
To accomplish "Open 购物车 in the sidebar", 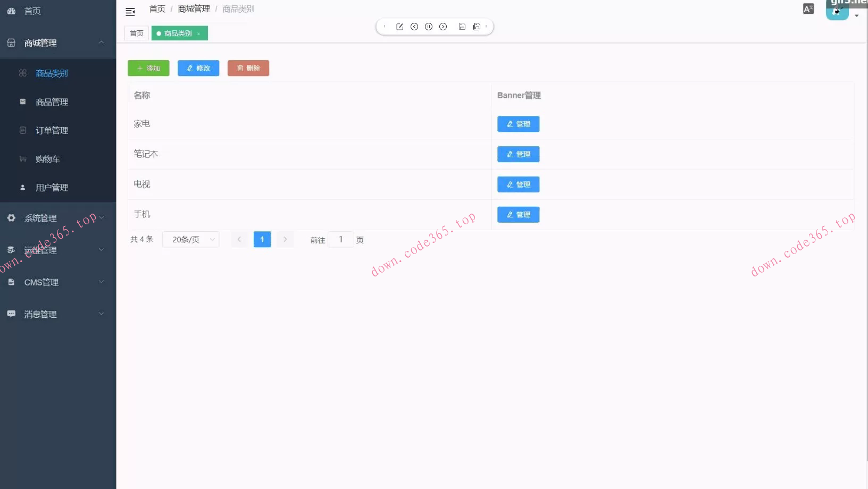I will (58, 159).
